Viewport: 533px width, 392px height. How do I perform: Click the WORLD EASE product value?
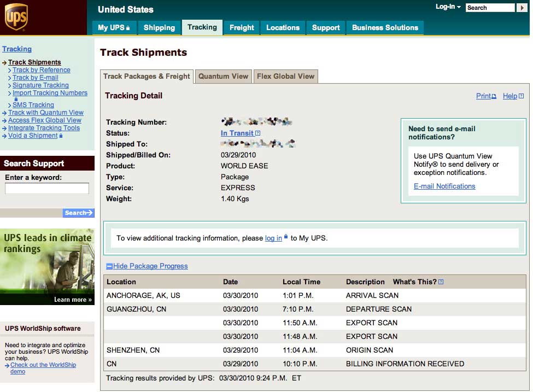click(x=244, y=166)
